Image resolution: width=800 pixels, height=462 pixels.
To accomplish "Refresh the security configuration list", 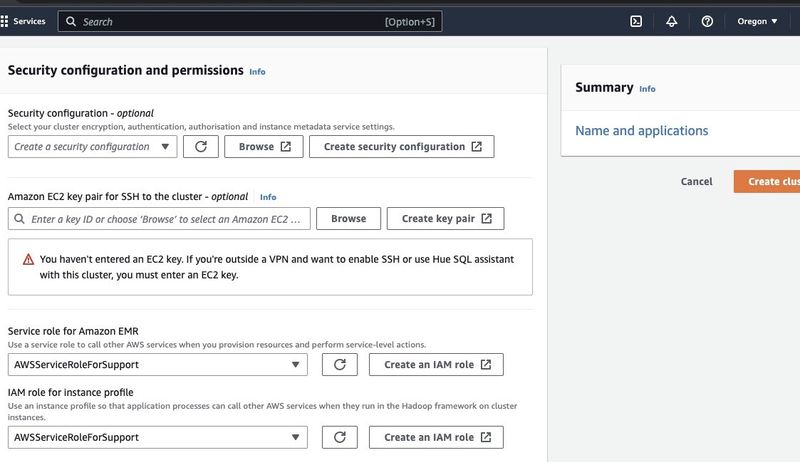I will [x=200, y=147].
